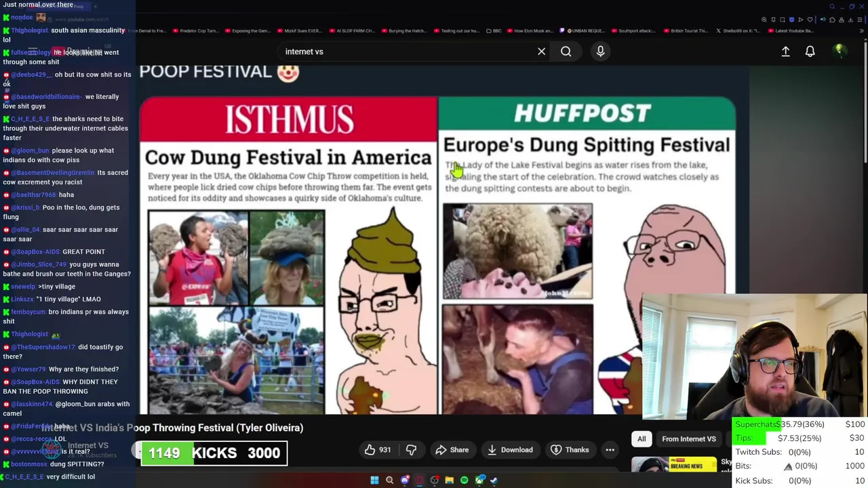The height and width of the screenshot is (488, 868).
Task: Click the Kick Subs goal row
Action: click(x=800, y=481)
